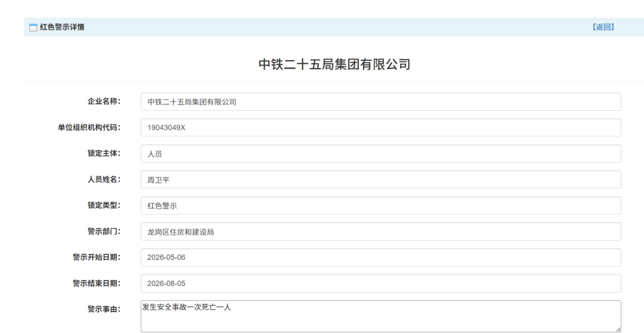644x333 pixels.
Task: Click the window icon beside 红色警示详情
Action: coord(33,27)
